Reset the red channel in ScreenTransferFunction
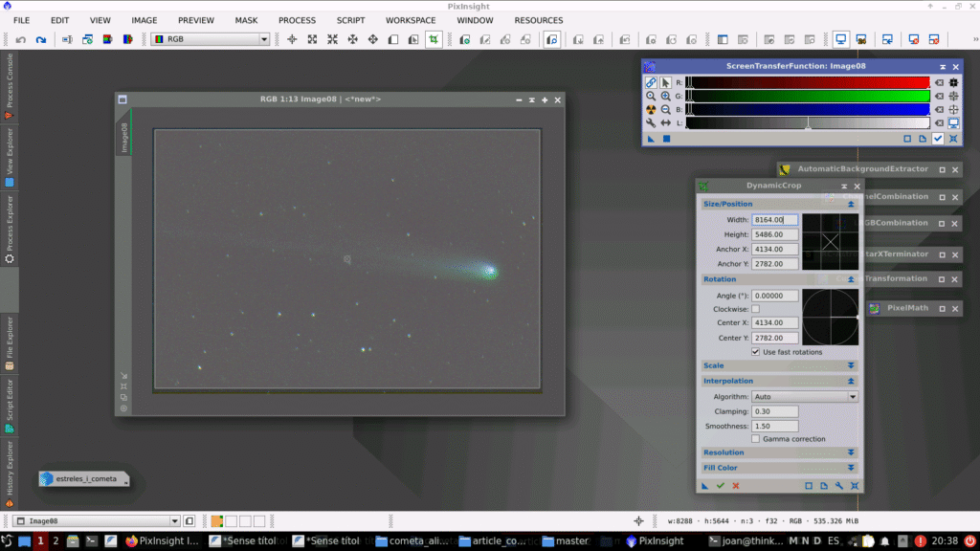Viewport: 980px width, 551px height. pos(939,82)
